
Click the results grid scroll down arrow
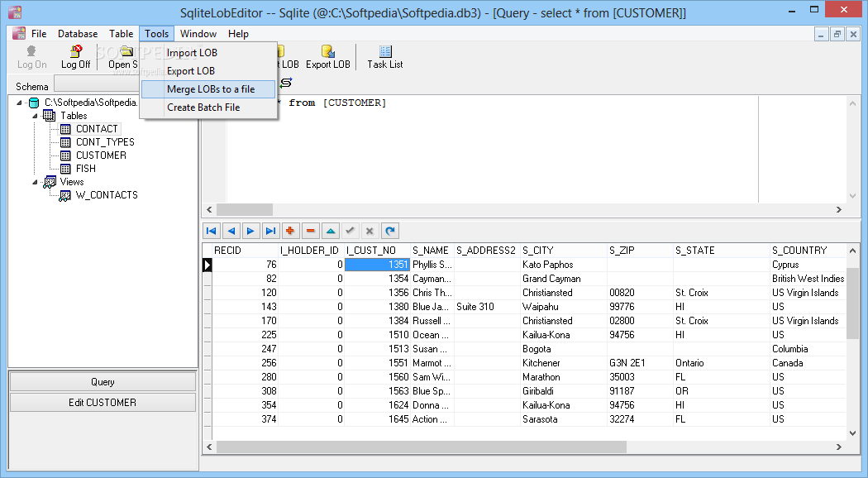[852, 433]
